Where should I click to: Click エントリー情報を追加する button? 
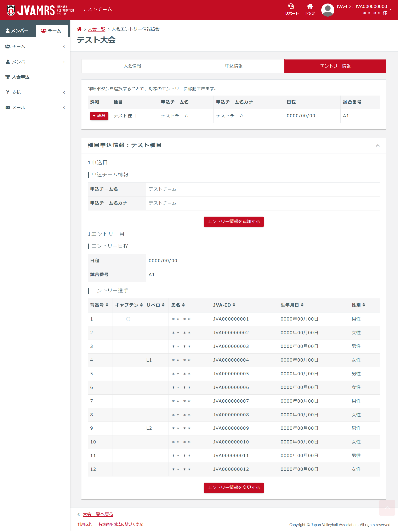click(x=233, y=222)
